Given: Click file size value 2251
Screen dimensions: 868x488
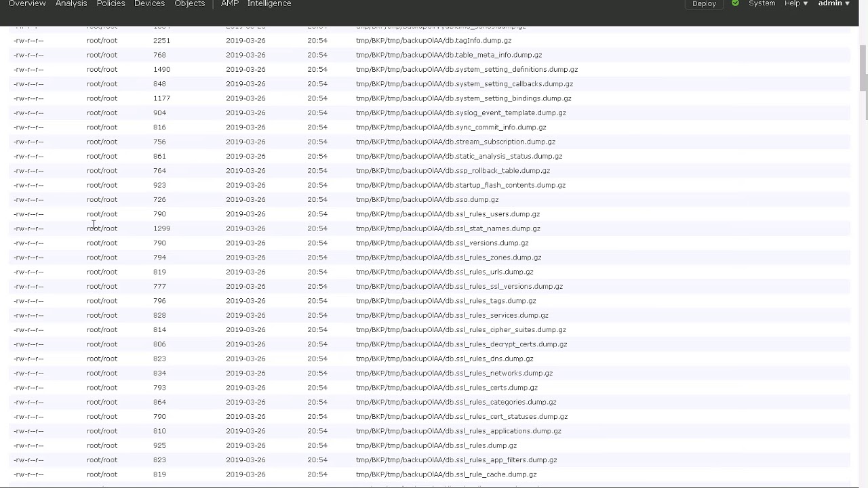Looking at the screenshot, I should point(161,41).
